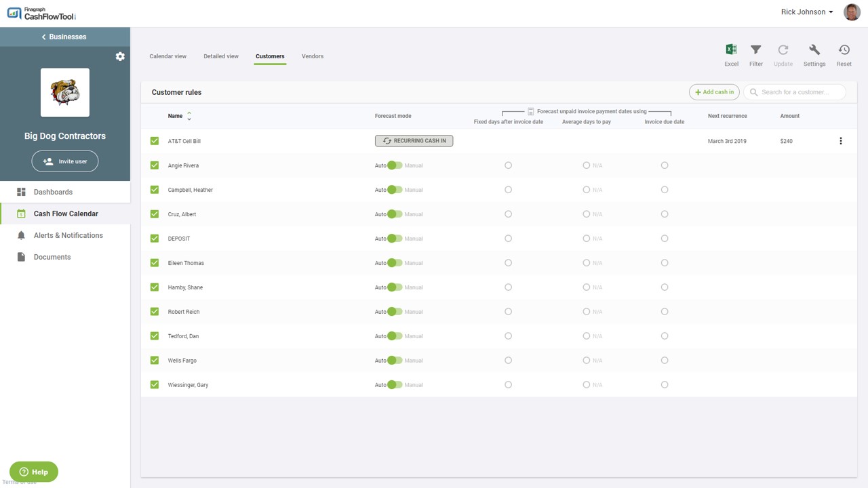Select Fixed days radio for Robert Reich
This screenshot has height=488, width=868.
tap(508, 312)
